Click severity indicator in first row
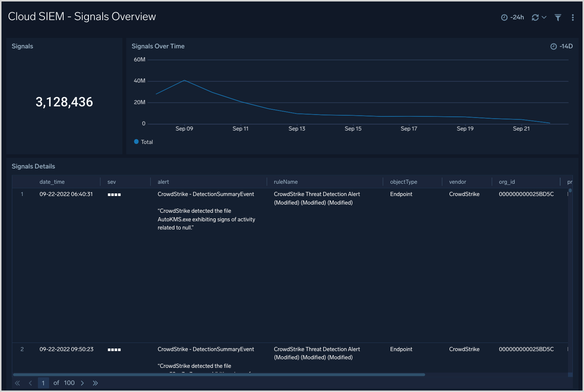 pyautogui.click(x=114, y=195)
